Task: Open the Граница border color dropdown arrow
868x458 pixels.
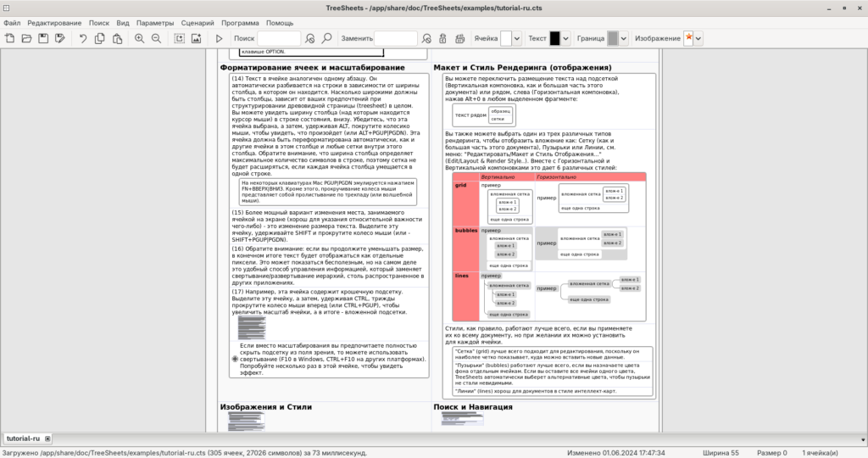Action: tap(623, 38)
